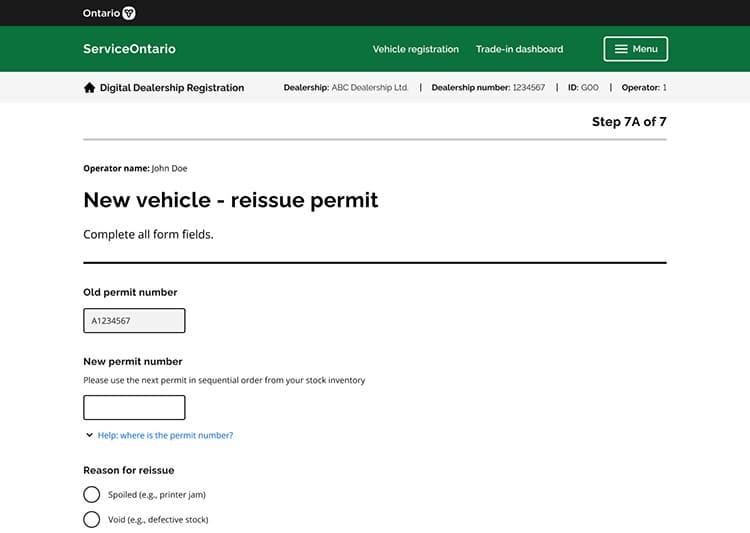Select the Void (e.g., defective stock) radio button
This screenshot has height=533, width=750.
point(92,519)
